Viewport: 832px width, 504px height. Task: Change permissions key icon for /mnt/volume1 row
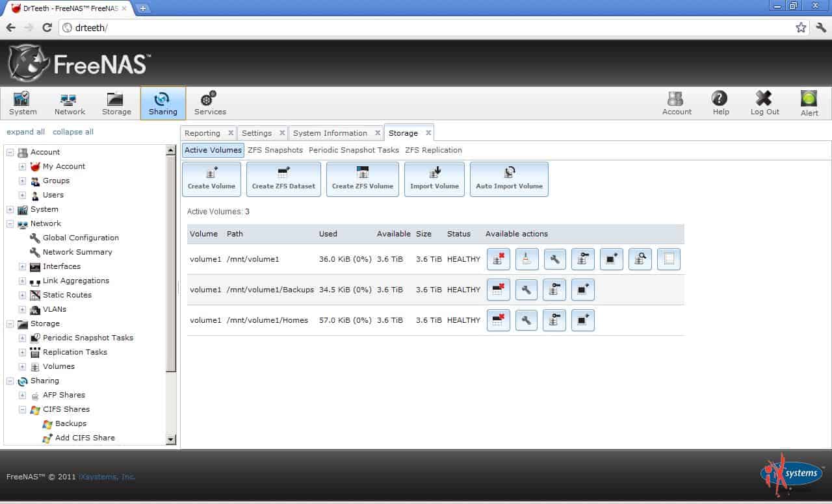(x=583, y=259)
